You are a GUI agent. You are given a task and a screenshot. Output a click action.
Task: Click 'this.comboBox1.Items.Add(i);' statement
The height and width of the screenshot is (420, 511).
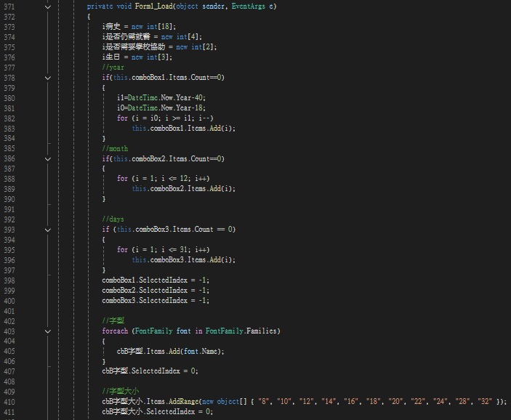click(184, 128)
